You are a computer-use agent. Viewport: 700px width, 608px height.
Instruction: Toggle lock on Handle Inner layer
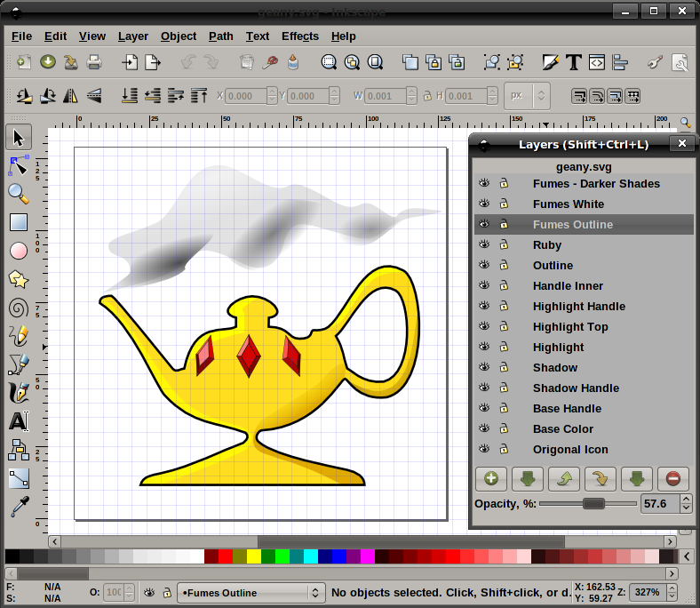pyautogui.click(x=504, y=285)
